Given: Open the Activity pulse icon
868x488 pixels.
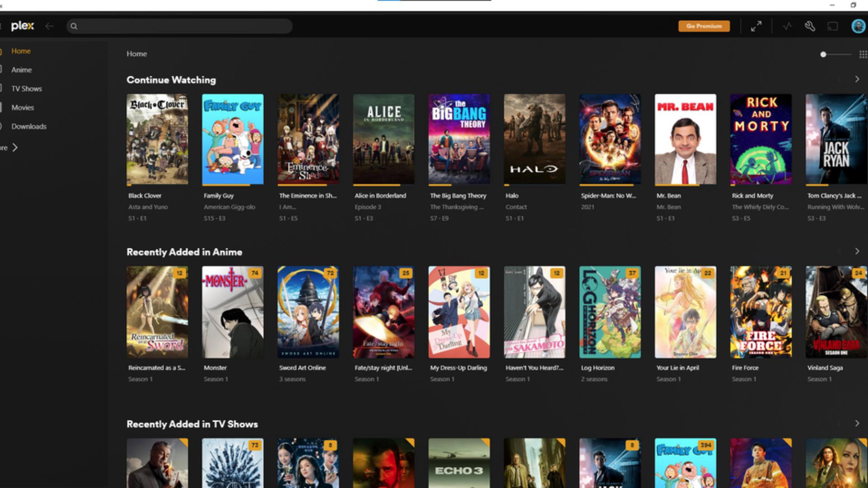Looking at the screenshot, I should [787, 26].
